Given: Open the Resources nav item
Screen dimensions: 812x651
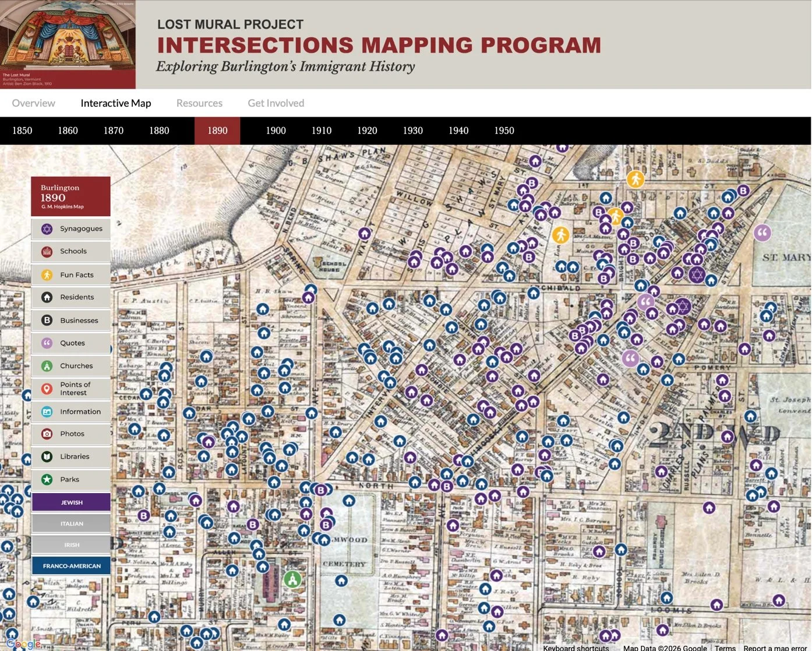Looking at the screenshot, I should pos(199,103).
